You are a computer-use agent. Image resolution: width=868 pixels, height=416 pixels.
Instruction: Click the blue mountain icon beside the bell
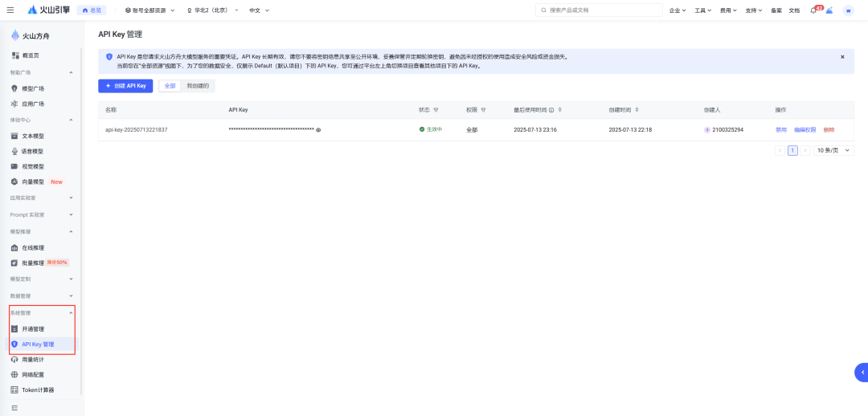pos(829,10)
